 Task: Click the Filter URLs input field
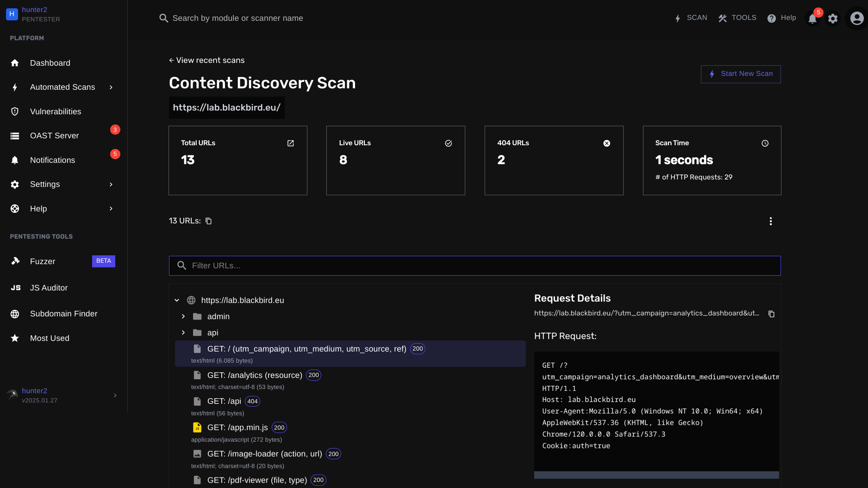pos(475,266)
